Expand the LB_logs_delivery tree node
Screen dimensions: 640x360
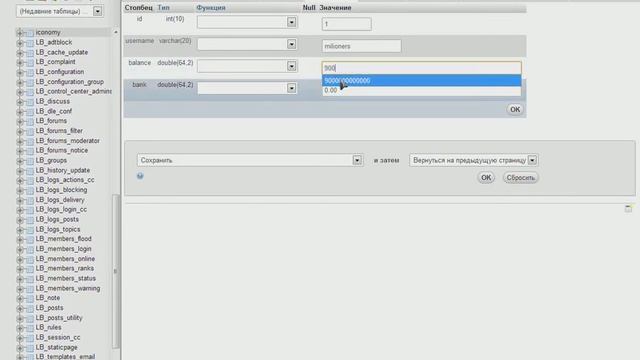pos(20,200)
